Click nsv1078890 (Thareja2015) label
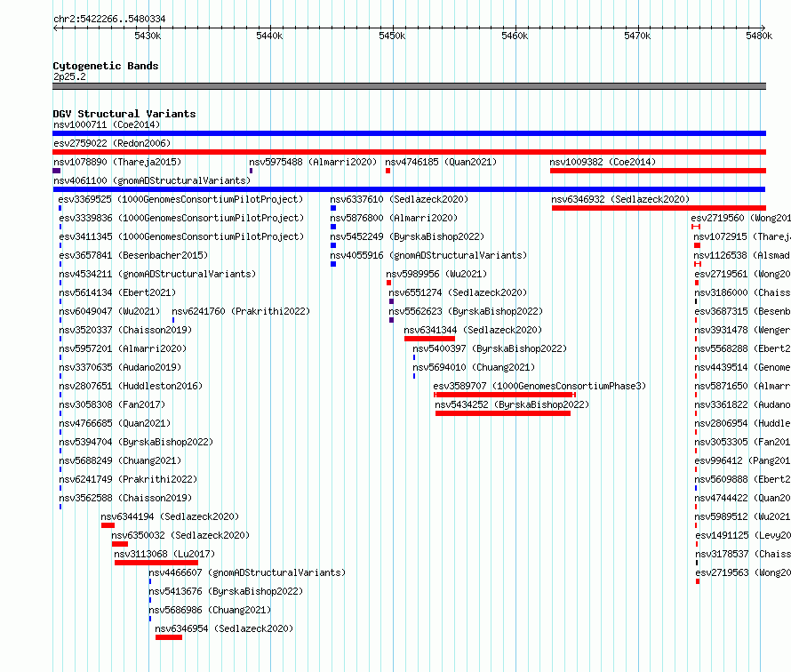This screenshot has height=672, width=791. tap(117, 162)
